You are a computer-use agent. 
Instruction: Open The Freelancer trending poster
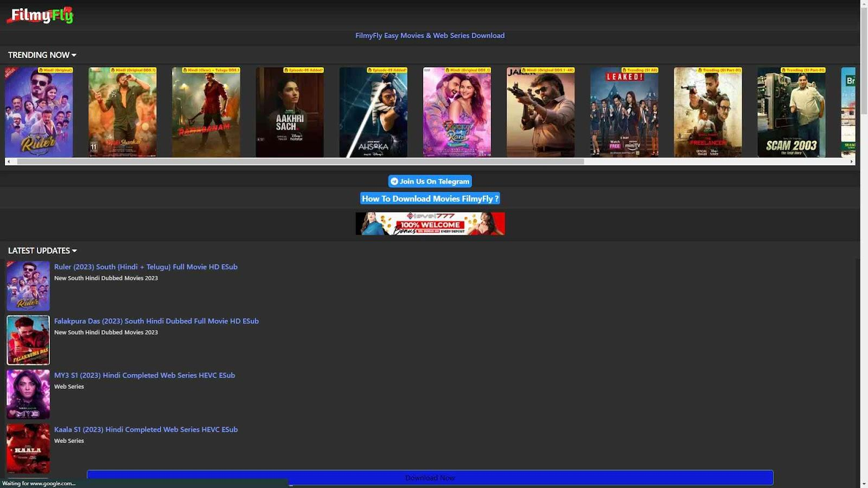click(708, 112)
